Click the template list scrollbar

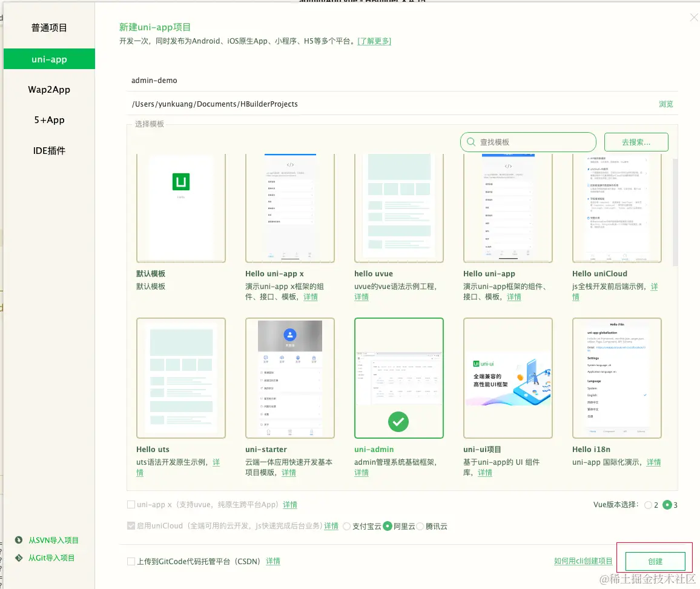pyautogui.click(x=675, y=212)
